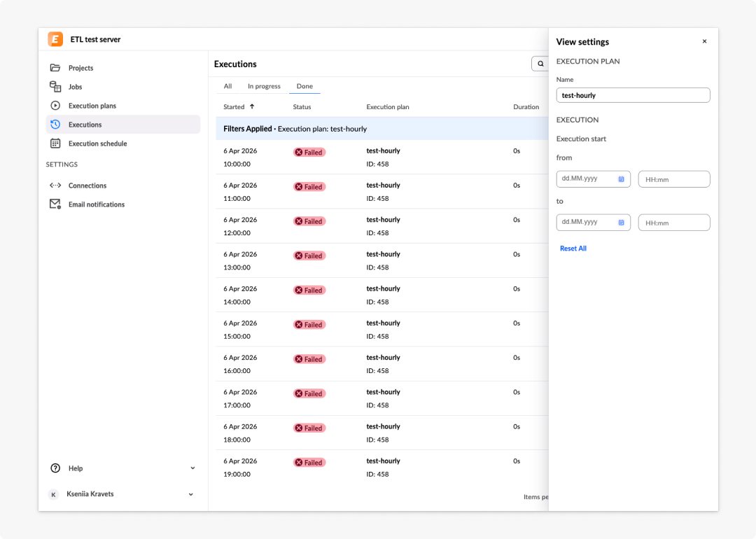This screenshot has height=539, width=756.
Task: Close the View settings panel
Action: tap(704, 41)
